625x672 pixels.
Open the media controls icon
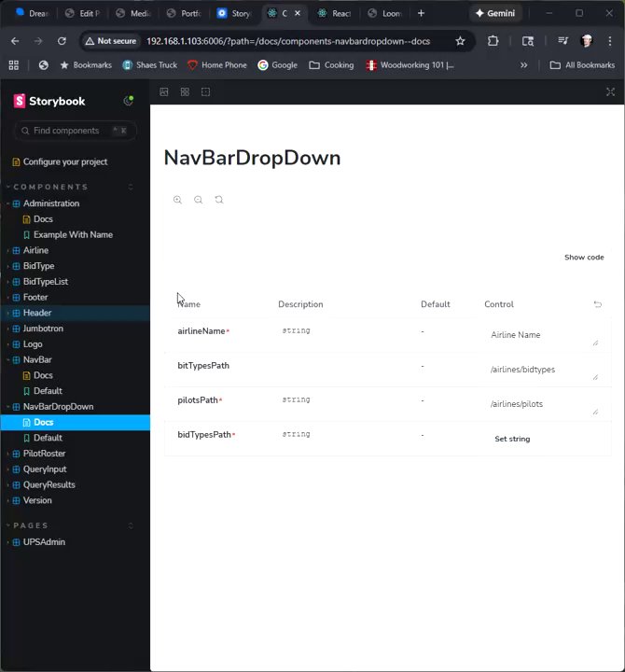[562, 41]
